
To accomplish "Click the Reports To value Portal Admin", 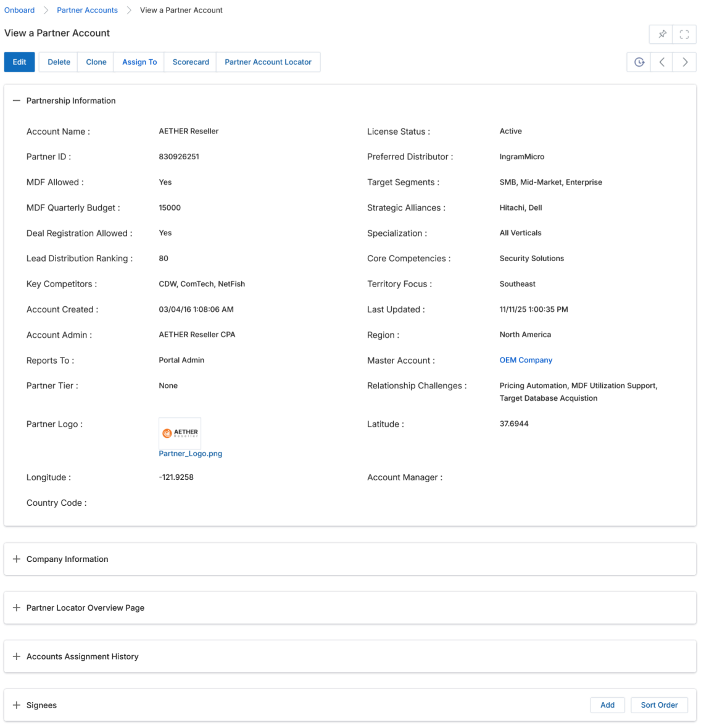I will click(x=181, y=360).
